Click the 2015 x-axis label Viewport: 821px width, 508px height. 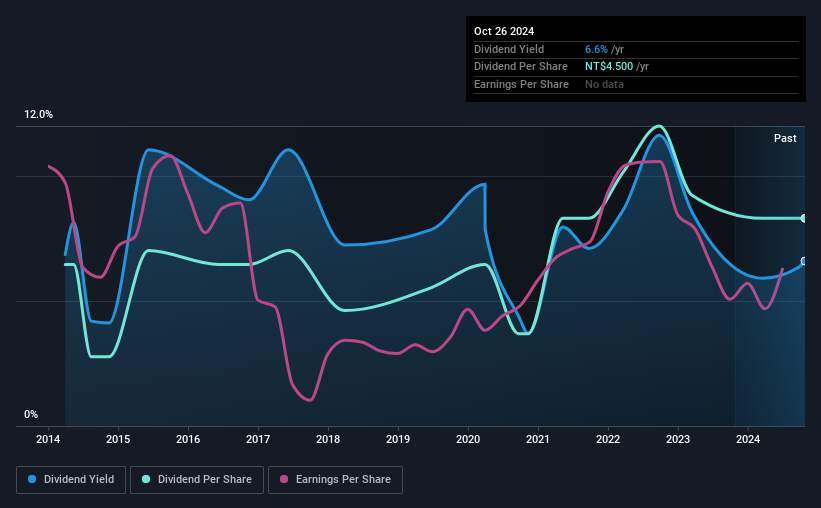coord(118,439)
